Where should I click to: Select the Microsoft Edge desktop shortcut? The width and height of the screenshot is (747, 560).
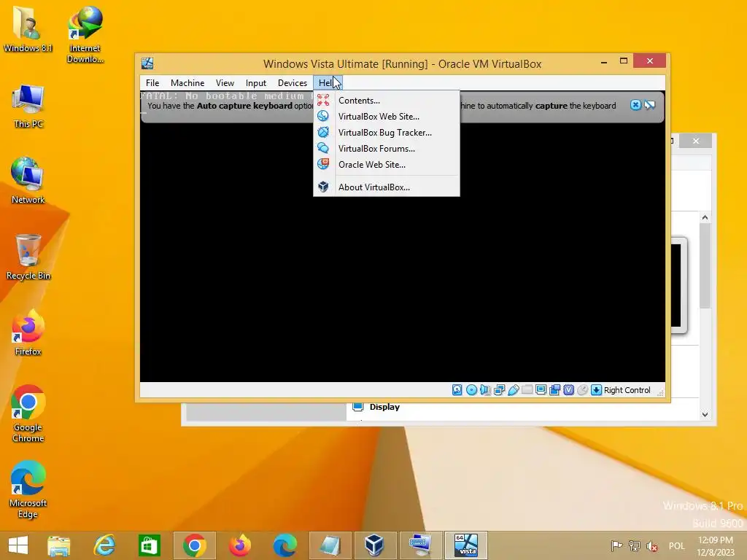(28, 489)
